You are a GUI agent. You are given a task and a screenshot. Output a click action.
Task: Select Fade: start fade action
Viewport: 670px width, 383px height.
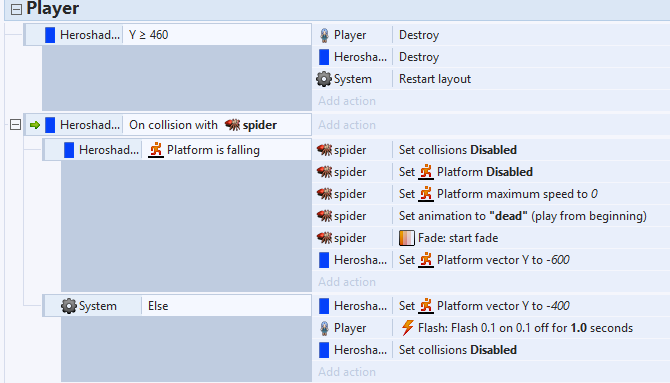point(491,238)
